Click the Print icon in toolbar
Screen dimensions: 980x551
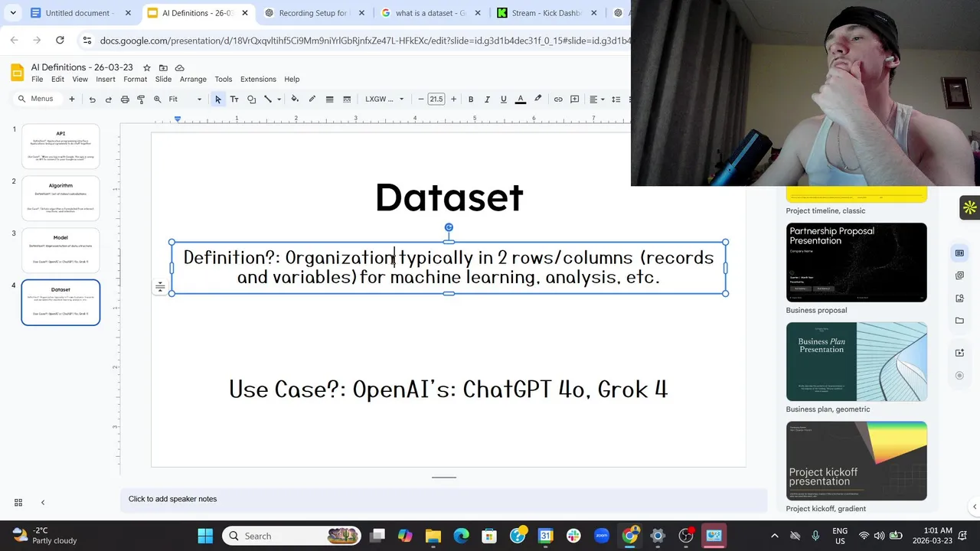click(x=125, y=99)
